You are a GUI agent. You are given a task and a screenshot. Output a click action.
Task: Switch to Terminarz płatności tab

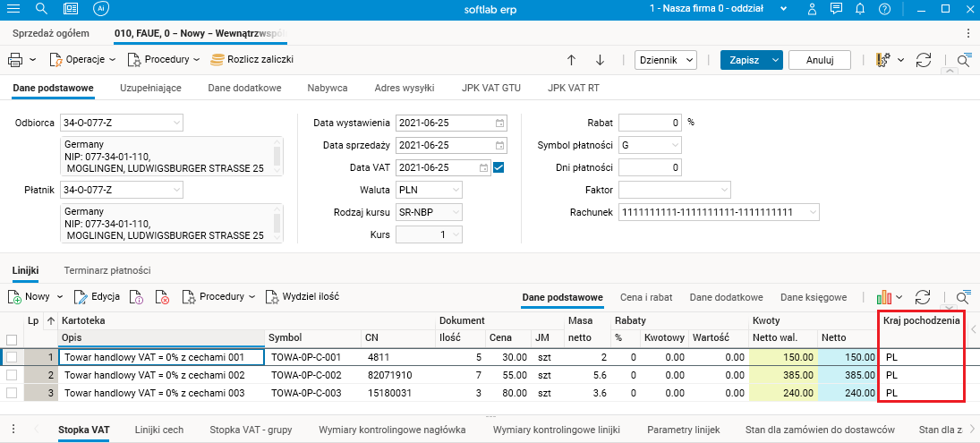tap(107, 270)
